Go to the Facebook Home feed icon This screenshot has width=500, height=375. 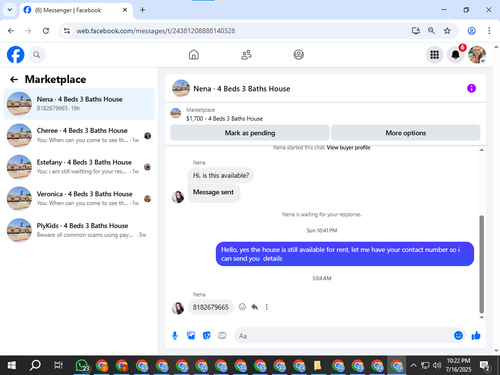pos(194,55)
